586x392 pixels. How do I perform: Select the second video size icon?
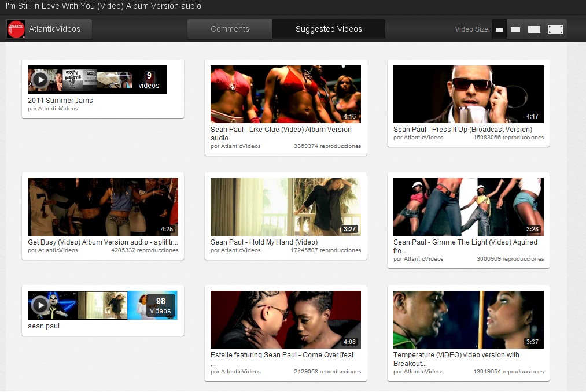coord(515,29)
